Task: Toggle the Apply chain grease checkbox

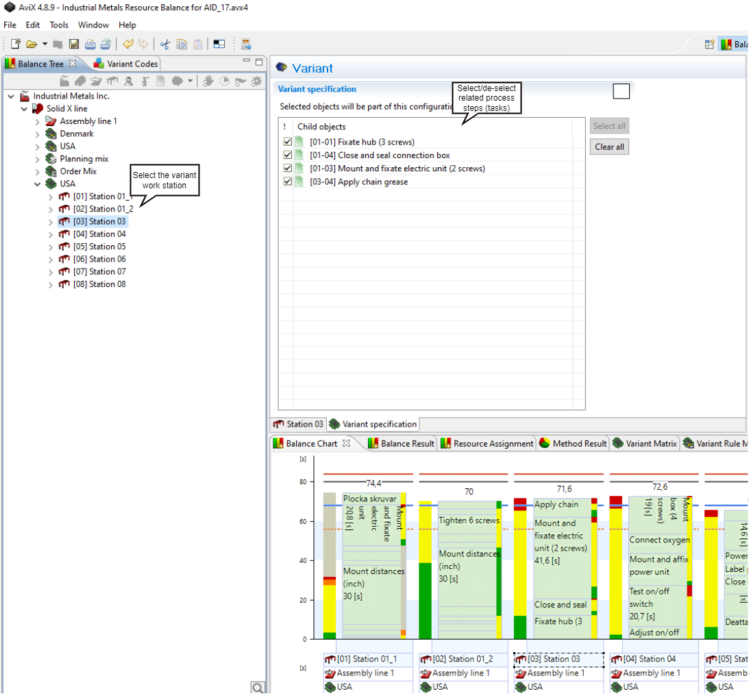Action: (288, 182)
